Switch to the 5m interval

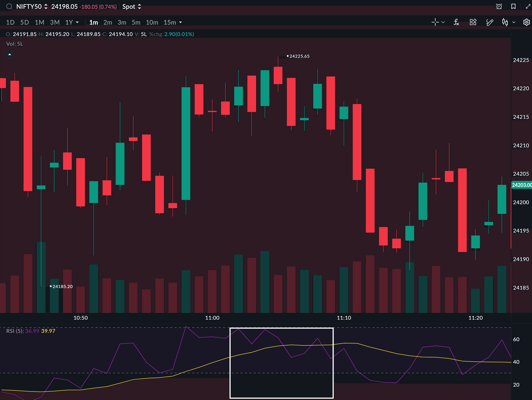[136, 22]
